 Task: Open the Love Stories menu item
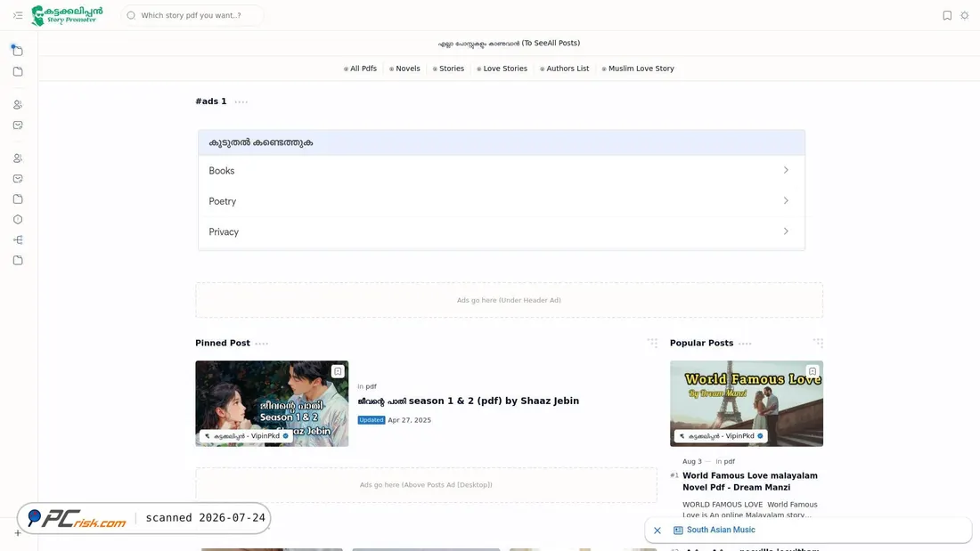coord(502,69)
